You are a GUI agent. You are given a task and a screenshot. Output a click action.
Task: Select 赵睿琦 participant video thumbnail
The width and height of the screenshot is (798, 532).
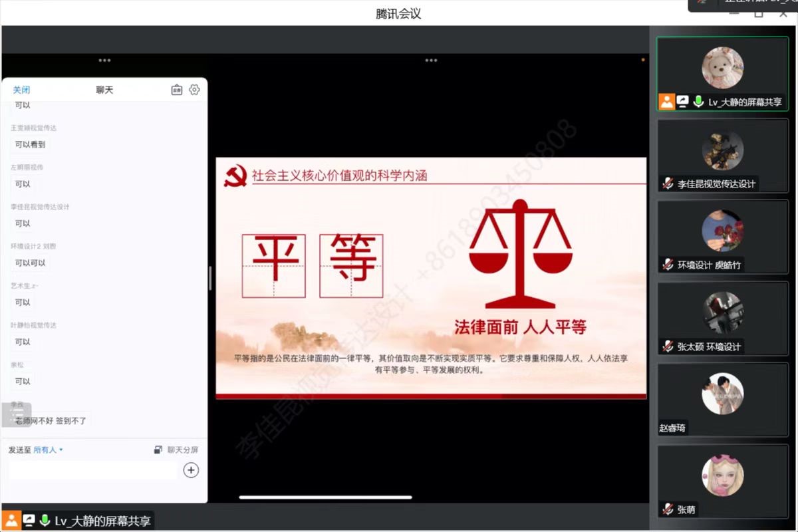pyautogui.click(x=722, y=399)
